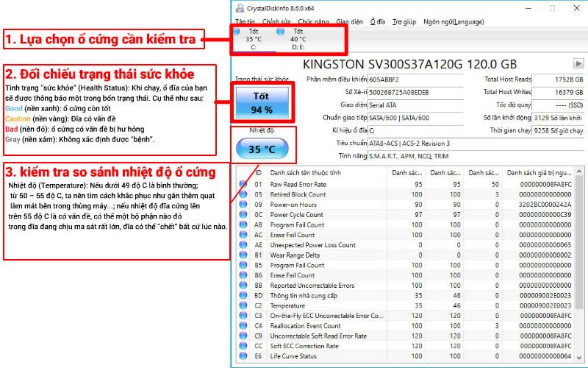Click the scrollbar up arrow of attribute list
Screen dimensions: 588x368
click(580, 171)
